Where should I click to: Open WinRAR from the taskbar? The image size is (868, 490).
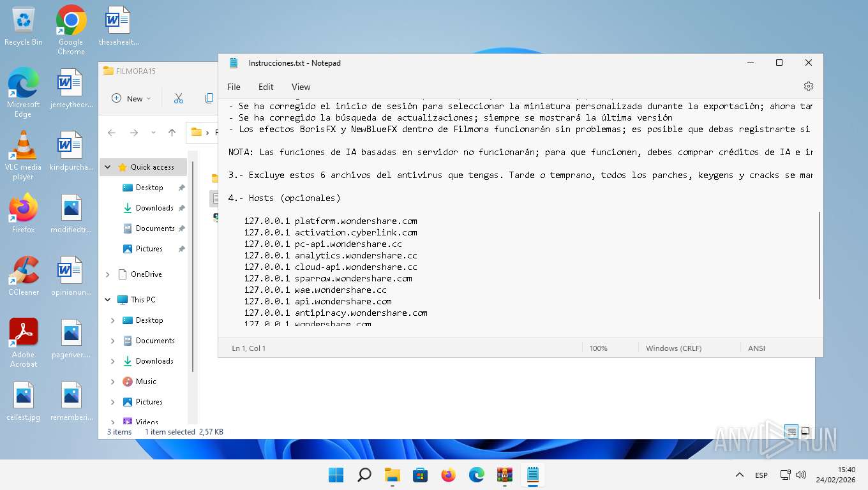(505, 475)
